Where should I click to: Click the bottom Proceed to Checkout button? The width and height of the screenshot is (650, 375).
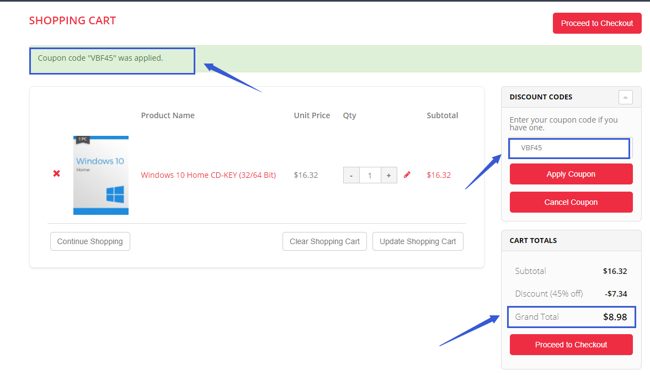pos(571,345)
